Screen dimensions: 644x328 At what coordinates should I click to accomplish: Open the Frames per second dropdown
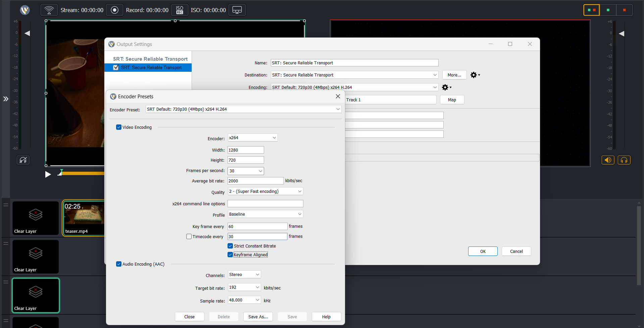pyautogui.click(x=246, y=171)
